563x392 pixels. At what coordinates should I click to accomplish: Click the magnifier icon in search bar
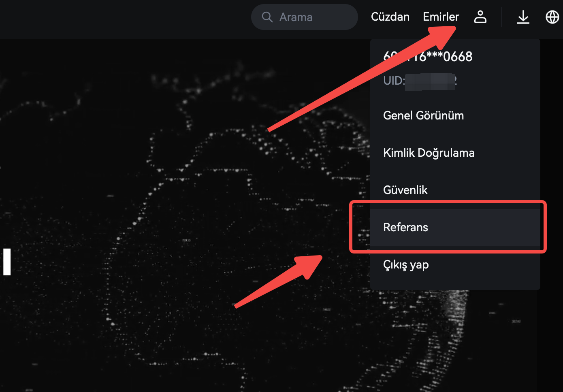[267, 17]
